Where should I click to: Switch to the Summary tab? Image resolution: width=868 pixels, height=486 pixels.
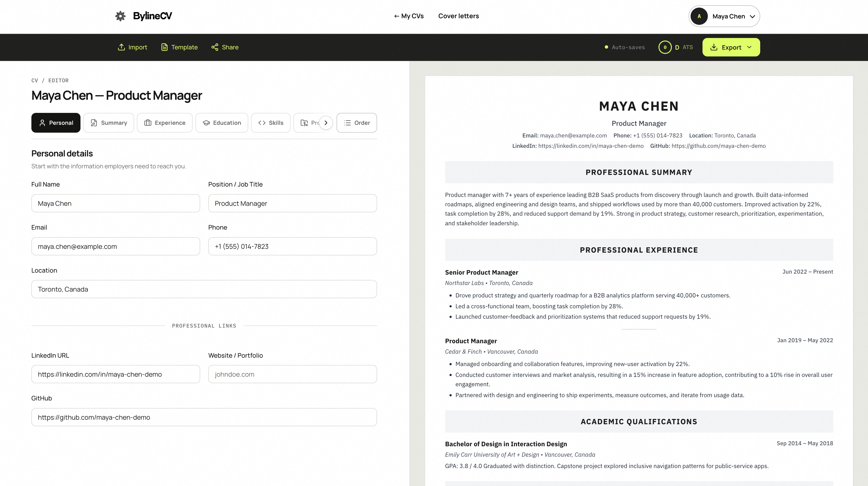click(109, 123)
